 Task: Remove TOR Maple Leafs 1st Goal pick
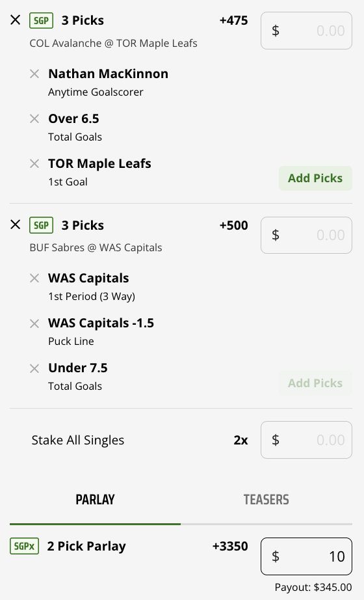click(x=34, y=164)
